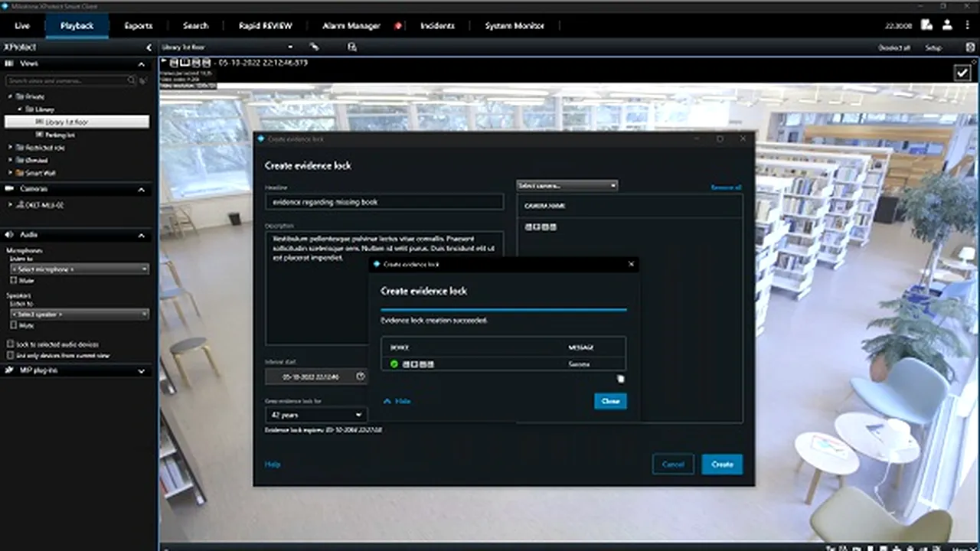Collapse the Audio section
The image size is (980, 551).
pyautogui.click(x=141, y=235)
